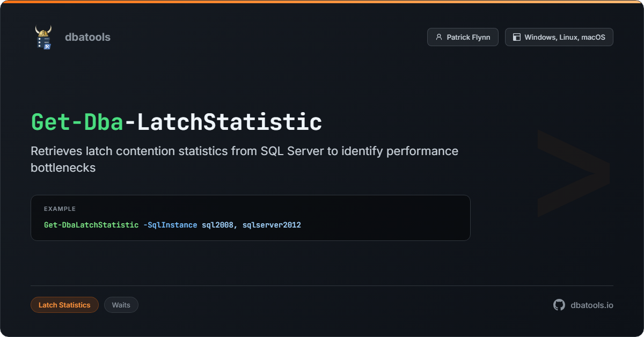Open the Patrick Flynn author badge

tap(463, 37)
